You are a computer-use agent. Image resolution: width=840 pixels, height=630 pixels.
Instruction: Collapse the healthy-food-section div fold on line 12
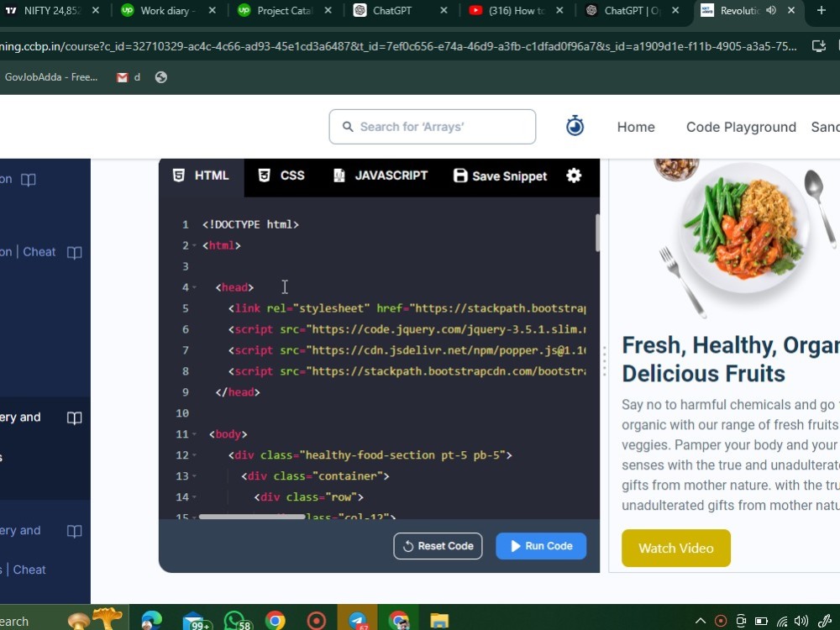[195, 455]
